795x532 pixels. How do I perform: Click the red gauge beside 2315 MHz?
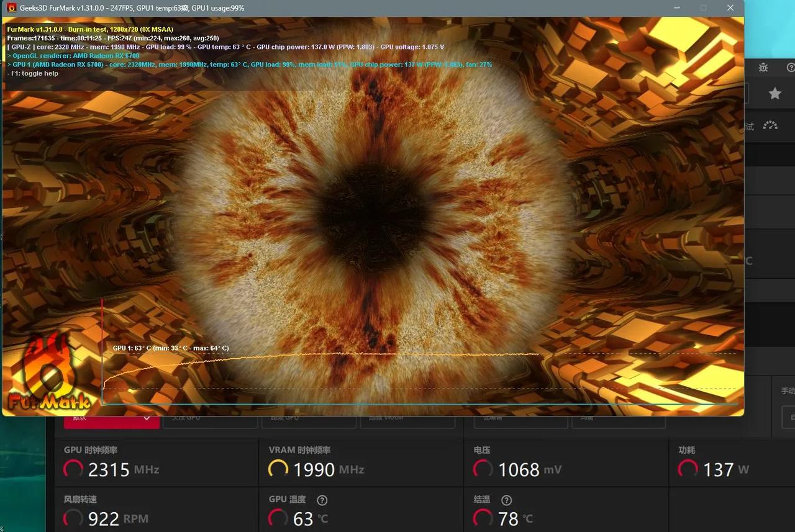[x=73, y=469]
